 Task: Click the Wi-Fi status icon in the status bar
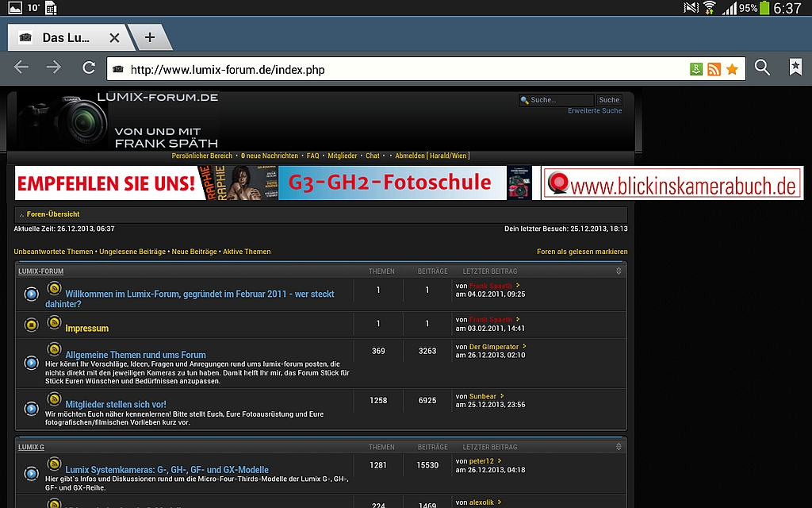tap(708, 8)
